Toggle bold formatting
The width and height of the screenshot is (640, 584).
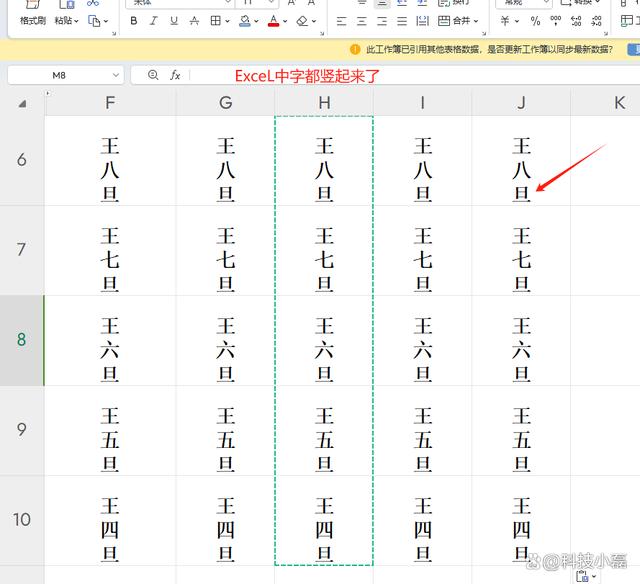(133, 21)
